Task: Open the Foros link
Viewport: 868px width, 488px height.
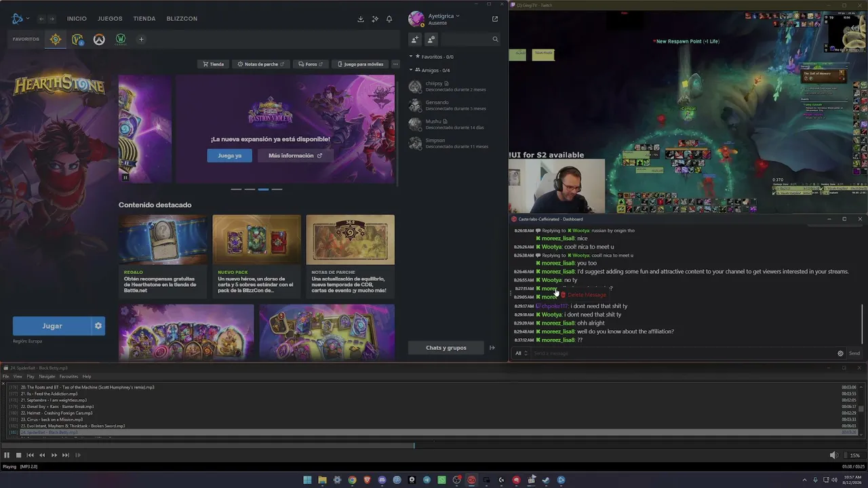Action: [311, 64]
